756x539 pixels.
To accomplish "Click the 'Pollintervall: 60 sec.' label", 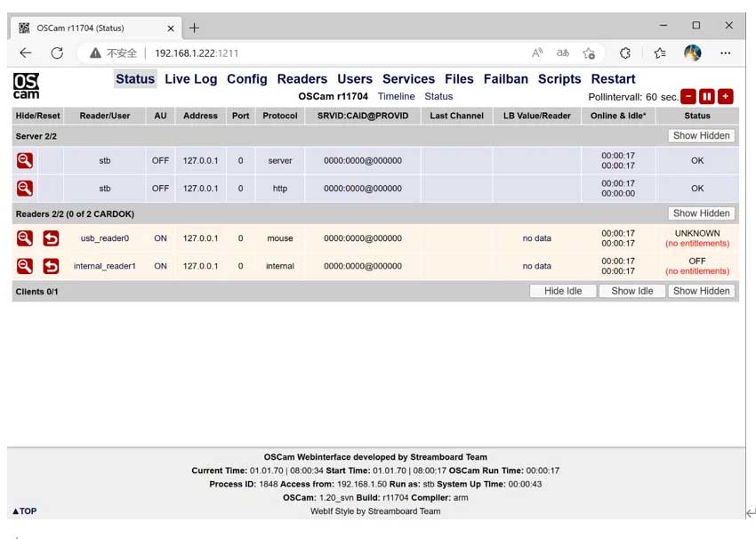I will click(633, 97).
